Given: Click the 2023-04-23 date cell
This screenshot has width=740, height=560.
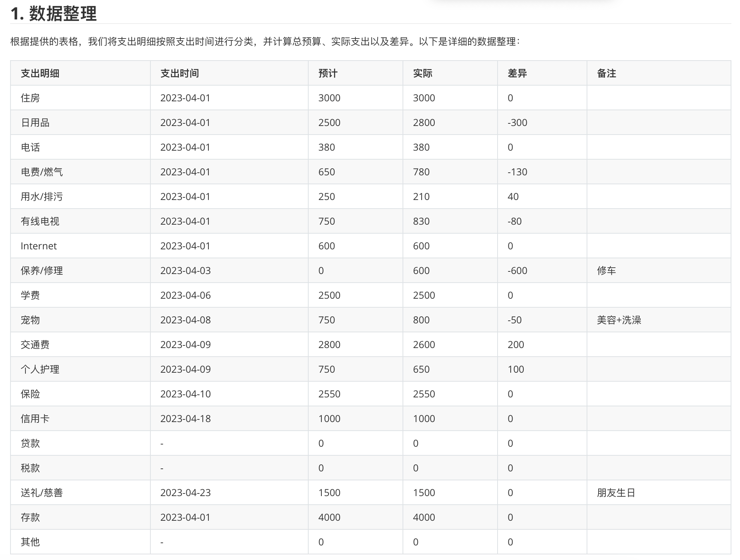Looking at the screenshot, I should 186,493.
